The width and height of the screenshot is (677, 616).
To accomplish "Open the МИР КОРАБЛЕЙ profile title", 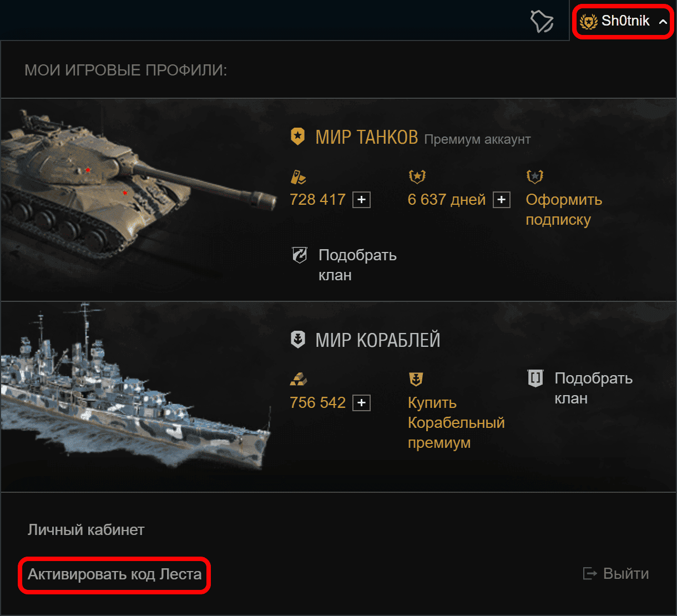I will click(377, 340).
